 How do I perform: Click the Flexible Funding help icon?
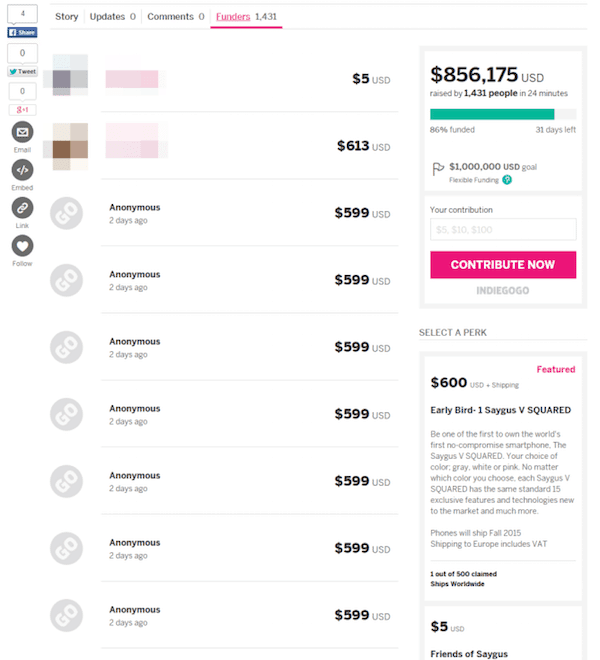507,180
